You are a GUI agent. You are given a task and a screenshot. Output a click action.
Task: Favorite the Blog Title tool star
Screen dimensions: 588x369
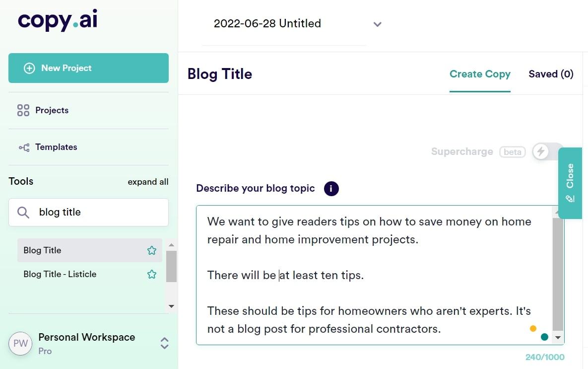[152, 250]
